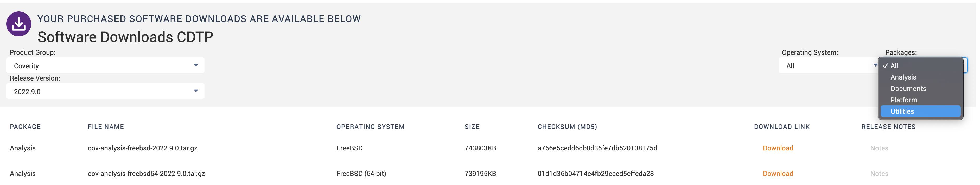Download cov-analysis-freebsd-2022.9.0.tar.gz

778,148
